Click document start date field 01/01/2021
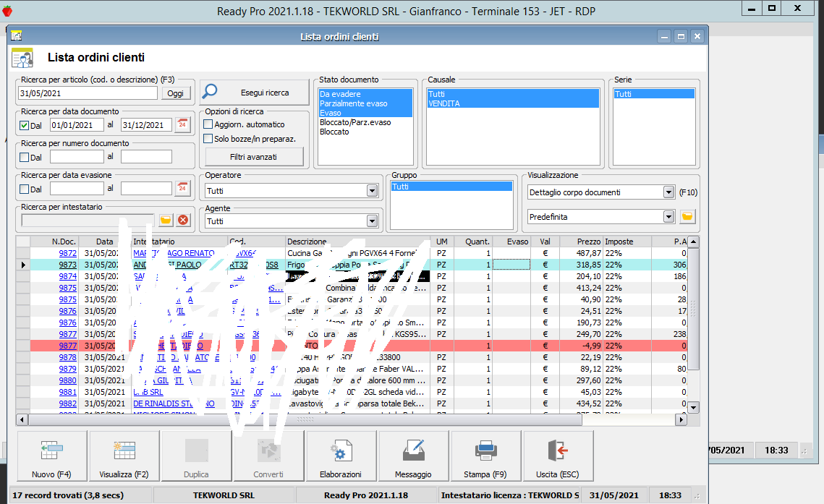 [x=77, y=125]
